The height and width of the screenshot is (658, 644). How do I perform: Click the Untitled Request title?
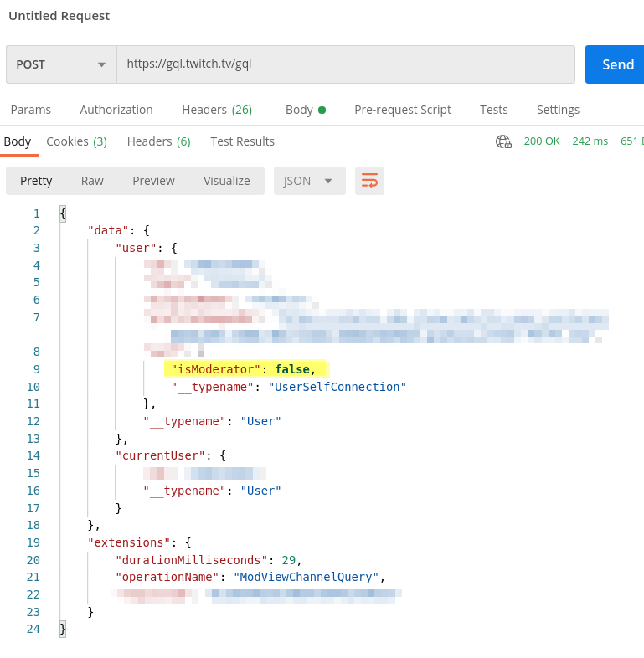59,16
